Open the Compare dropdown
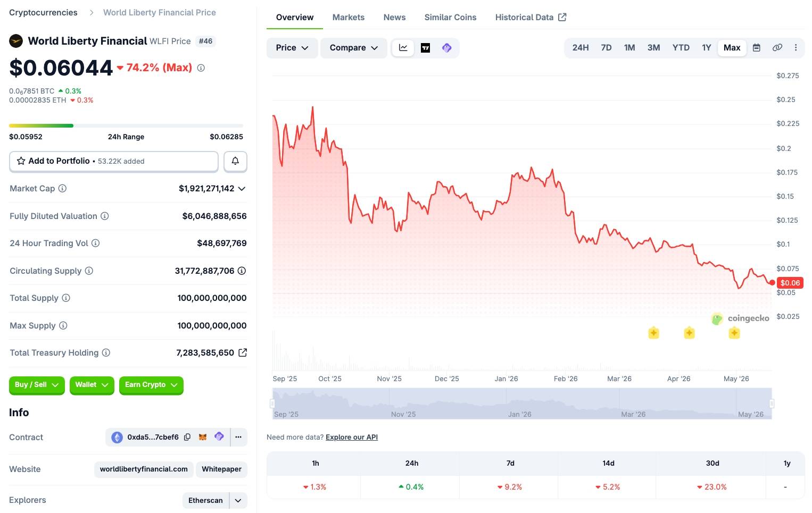 point(354,48)
